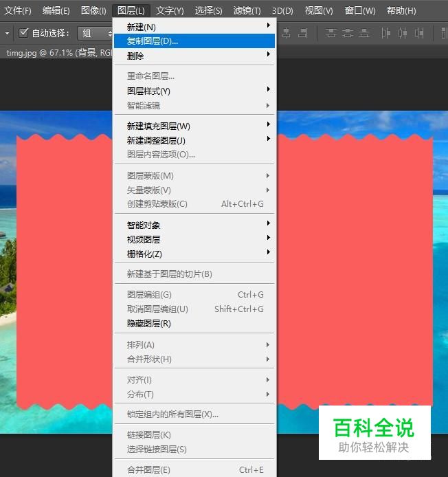The width and height of the screenshot is (448, 477).
Task: Click 锁定组内的所有图层(X)... entry
Action: click(x=194, y=414)
